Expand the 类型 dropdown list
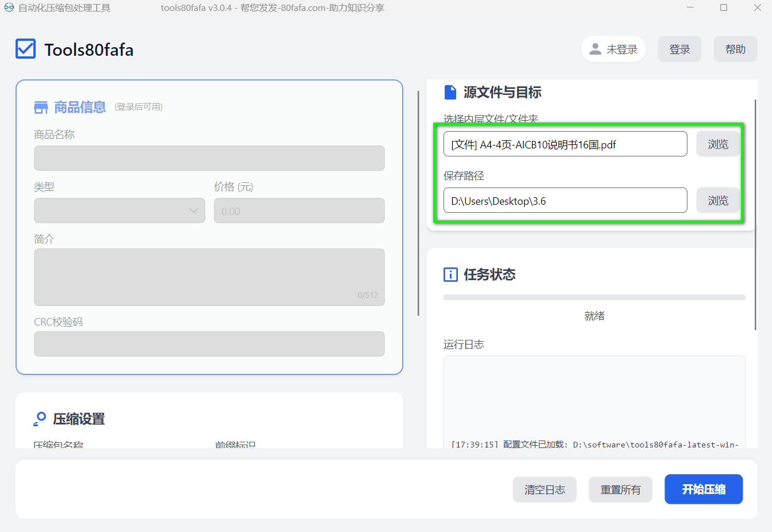This screenshot has width=772, height=532. [x=120, y=210]
